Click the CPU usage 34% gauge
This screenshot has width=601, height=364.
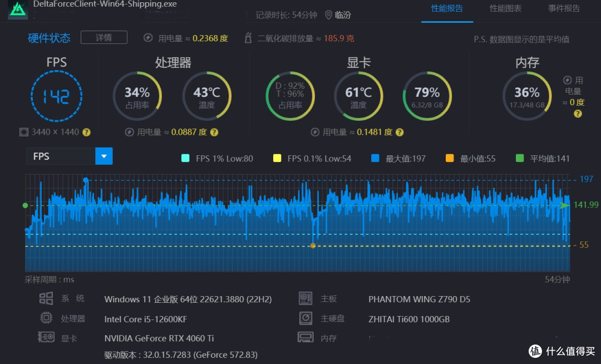(137, 96)
